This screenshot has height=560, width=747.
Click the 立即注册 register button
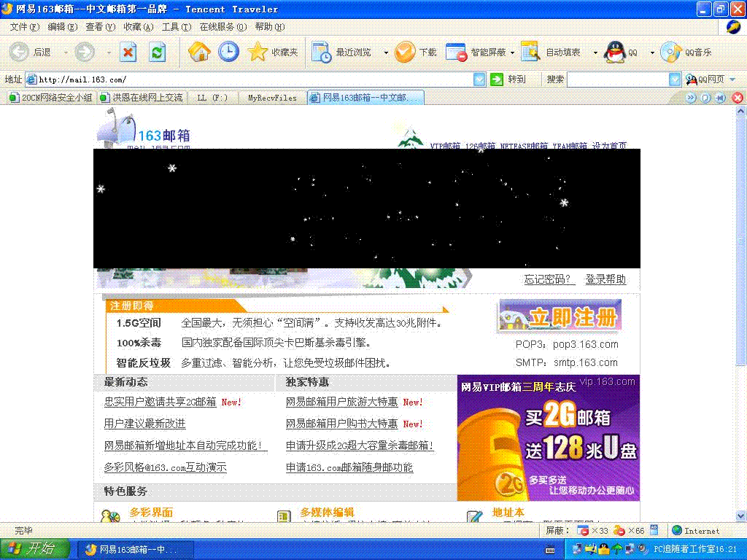[x=560, y=316]
